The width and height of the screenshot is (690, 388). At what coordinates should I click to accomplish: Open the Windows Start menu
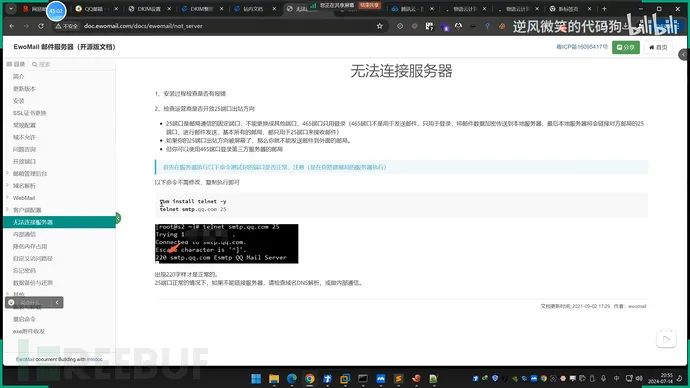(x=256, y=379)
